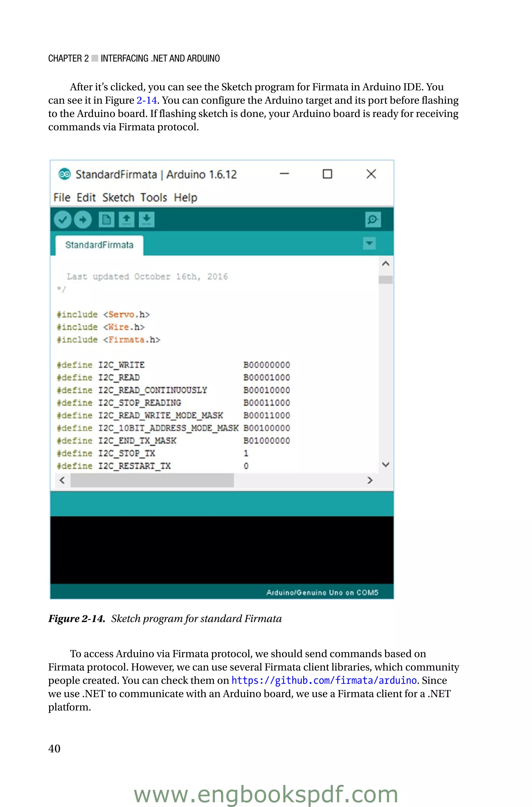This screenshot has width=532, height=807.
Task: Click the '#include <Servo.h>' line
Action: point(103,314)
